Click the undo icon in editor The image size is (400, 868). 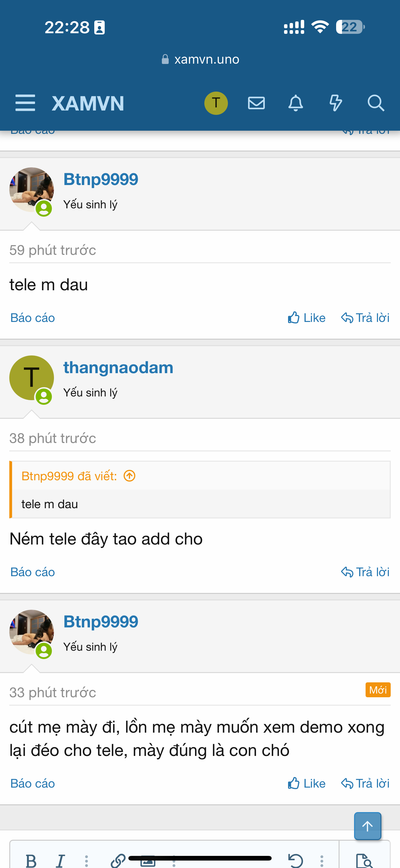coord(296,860)
